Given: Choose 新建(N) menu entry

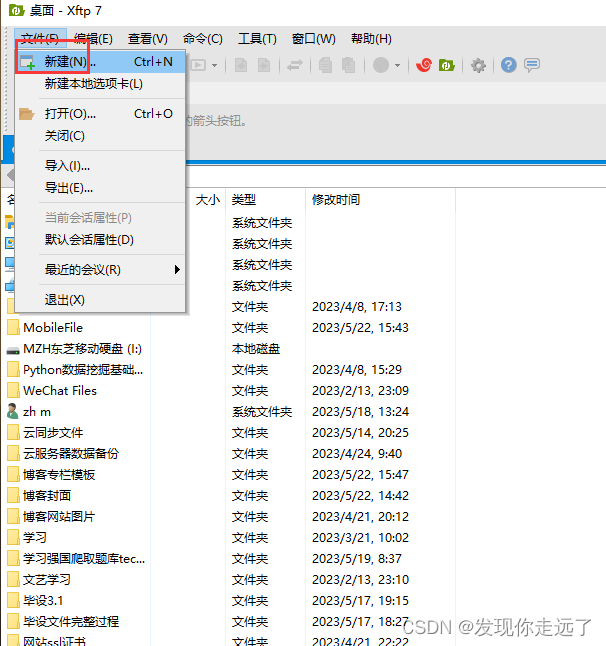Looking at the screenshot, I should 100,62.
